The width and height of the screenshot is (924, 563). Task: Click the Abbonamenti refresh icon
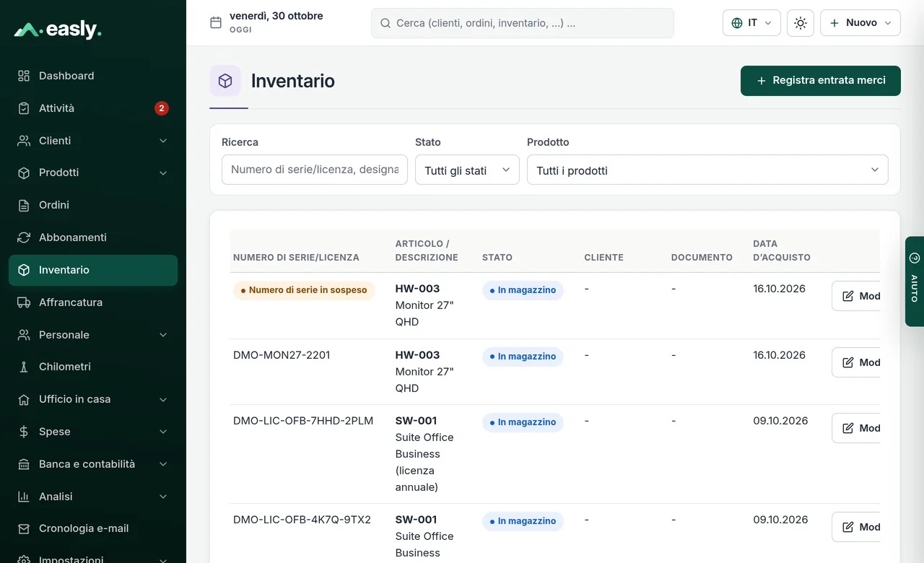tap(24, 237)
